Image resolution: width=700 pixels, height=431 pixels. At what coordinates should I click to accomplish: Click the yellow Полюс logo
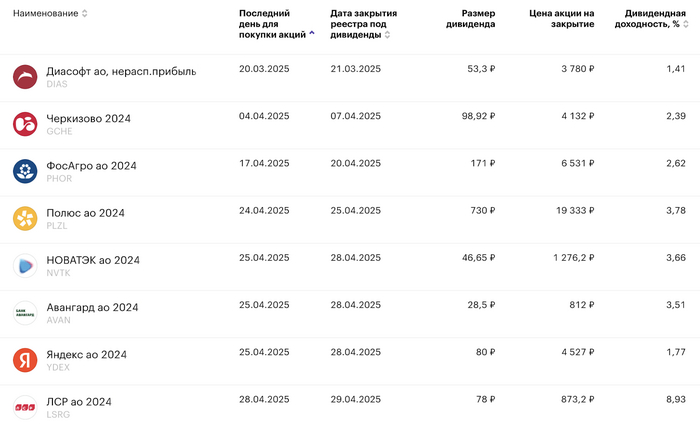(x=25, y=218)
